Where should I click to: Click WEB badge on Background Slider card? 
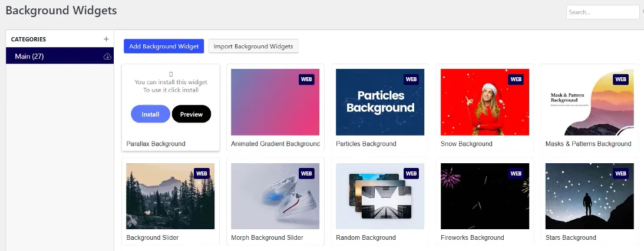(x=202, y=173)
